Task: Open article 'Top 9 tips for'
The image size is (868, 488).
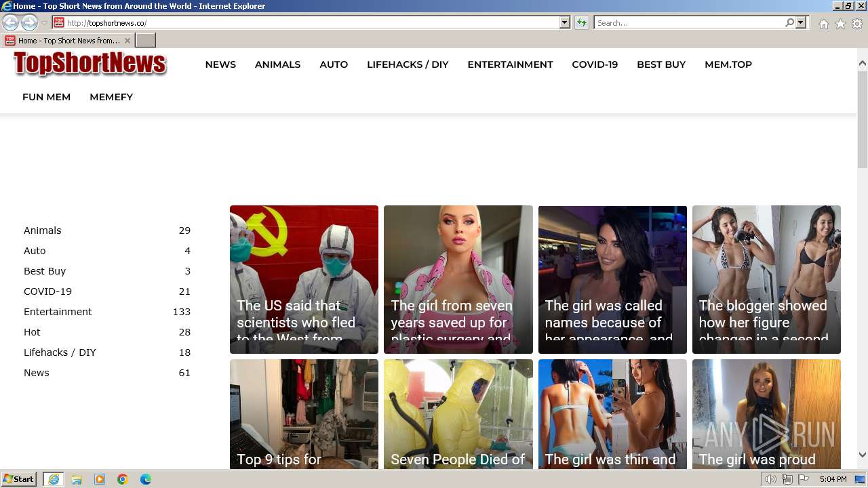Action: pyautogui.click(x=304, y=414)
